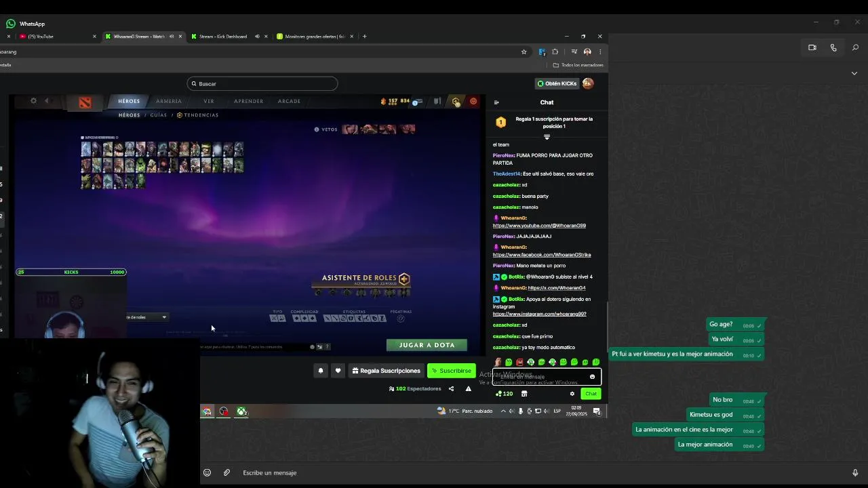The image size is (868, 488).
Task: Click the green Suscribirse button
Action: coord(452,371)
